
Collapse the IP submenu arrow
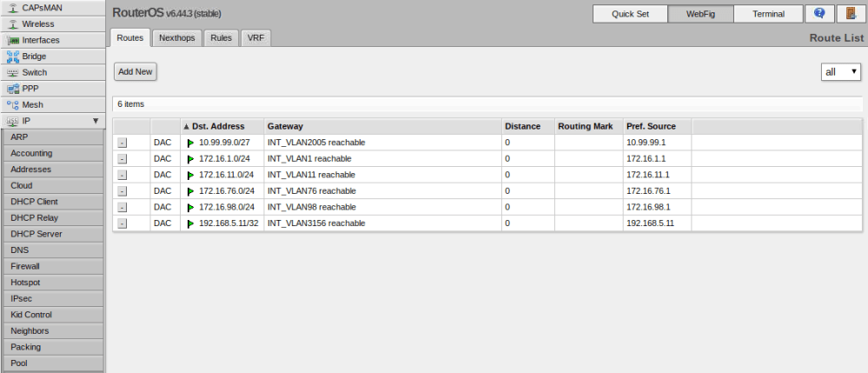96,120
